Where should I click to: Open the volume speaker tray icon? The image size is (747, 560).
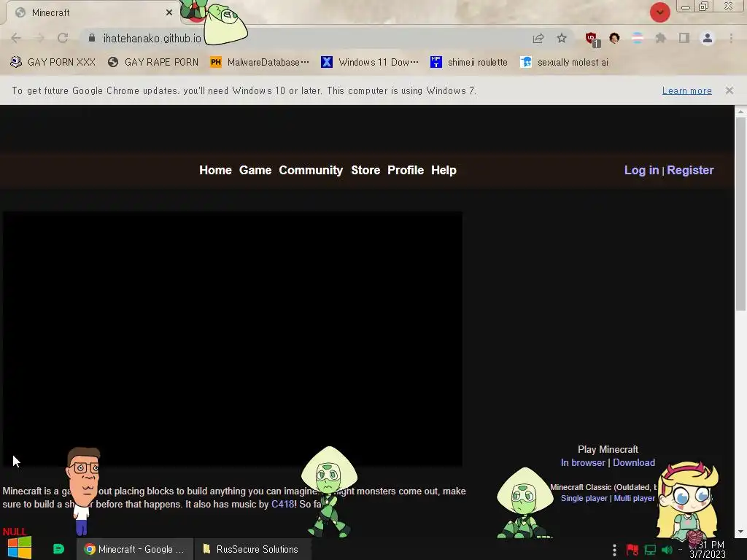pos(667,550)
